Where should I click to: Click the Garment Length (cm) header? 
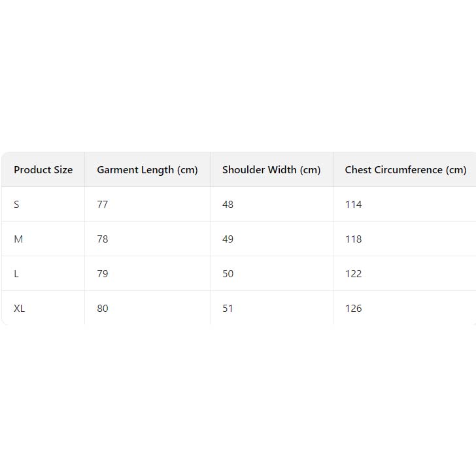pyautogui.click(x=147, y=170)
